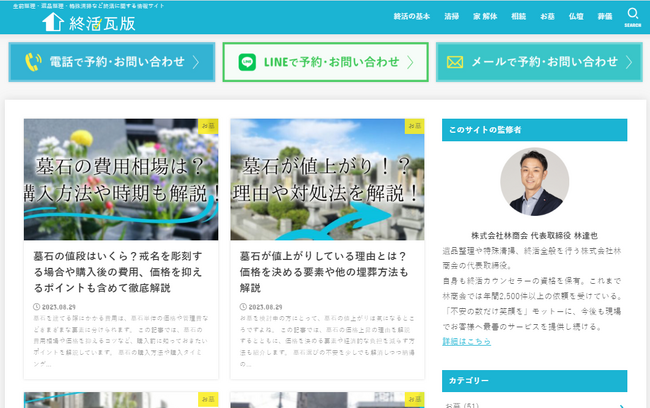Click the yellow お墓 tag on second article

[x=414, y=126]
